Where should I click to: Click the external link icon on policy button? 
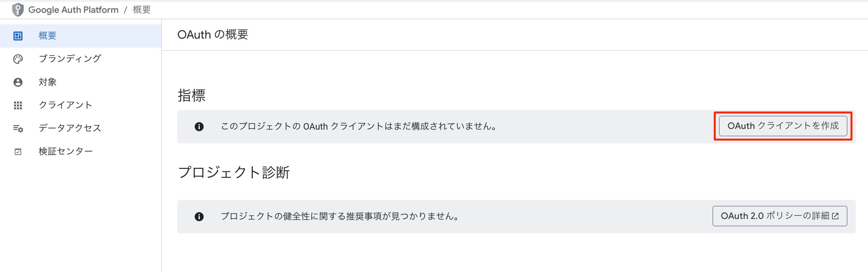coord(835,216)
